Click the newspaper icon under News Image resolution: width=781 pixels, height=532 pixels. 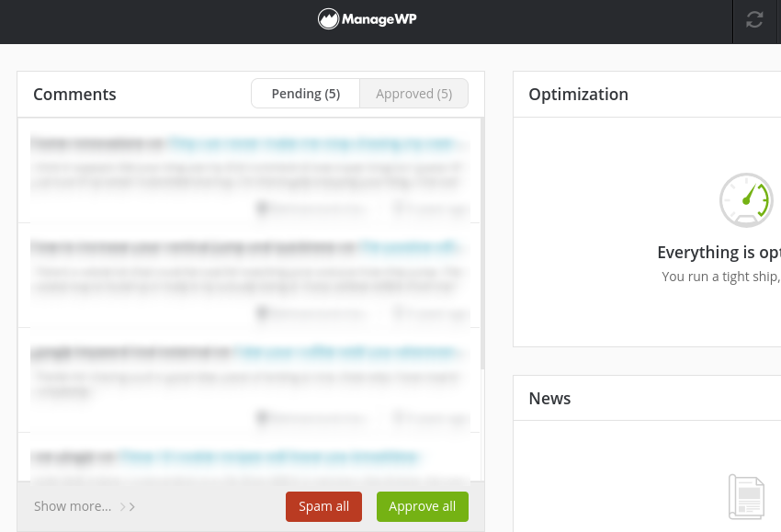point(746,496)
